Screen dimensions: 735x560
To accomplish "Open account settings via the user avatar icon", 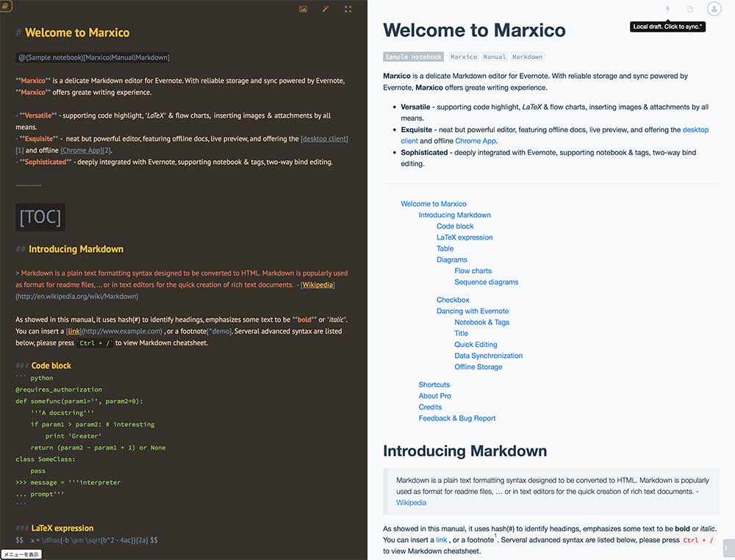I will point(712,9).
